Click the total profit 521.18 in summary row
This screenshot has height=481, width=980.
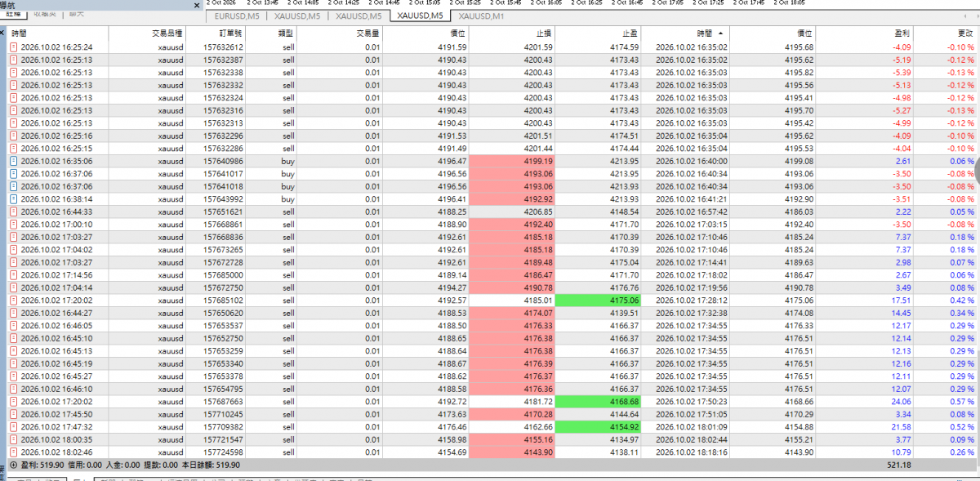[x=898, y=465]
